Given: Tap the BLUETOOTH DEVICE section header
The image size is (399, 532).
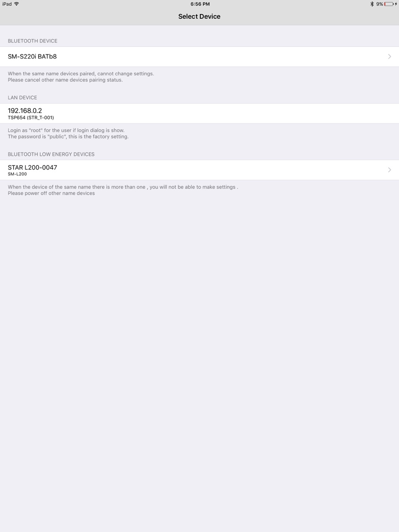Looking at the screenshot, I should 33,41.
